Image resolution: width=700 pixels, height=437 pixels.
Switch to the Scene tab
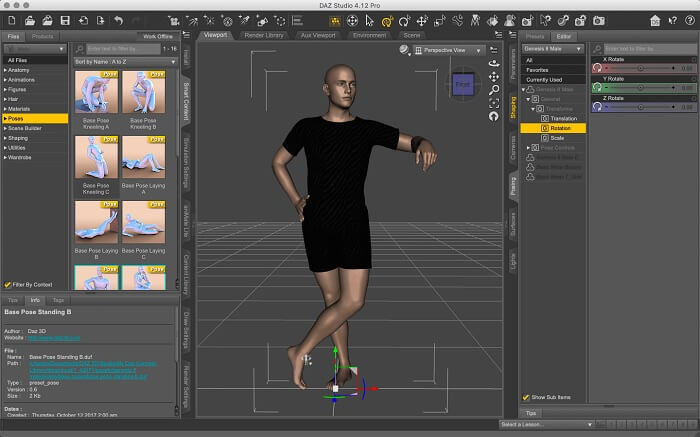pos(412,35)
